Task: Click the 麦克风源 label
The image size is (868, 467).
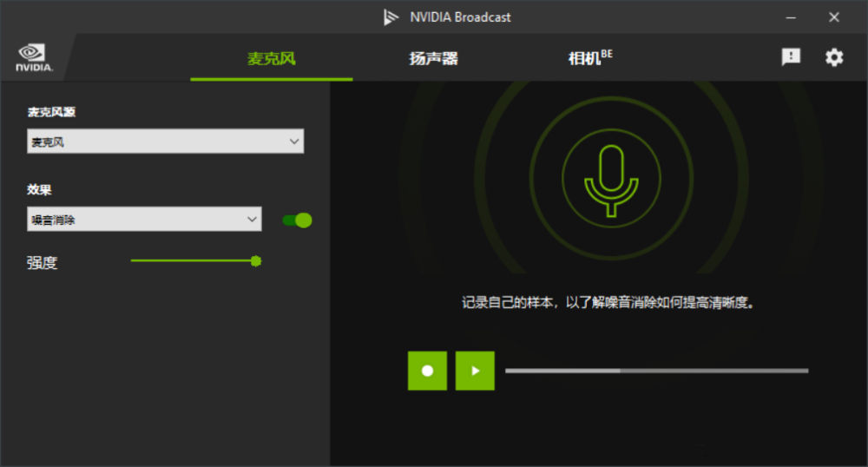Action: click(x=51, y=112)
